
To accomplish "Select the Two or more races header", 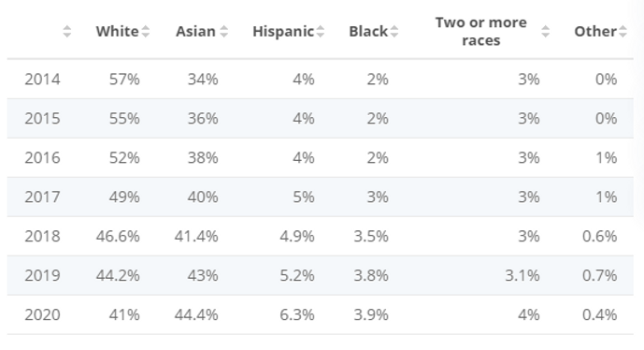I will pos(481,31).
